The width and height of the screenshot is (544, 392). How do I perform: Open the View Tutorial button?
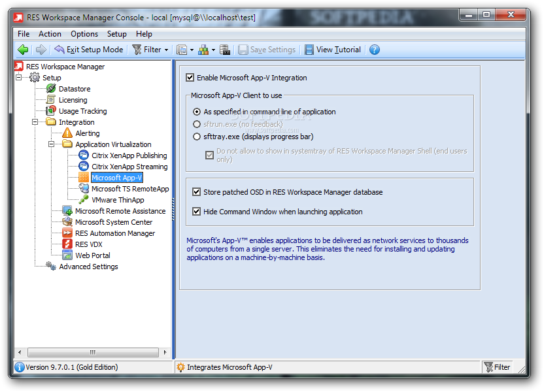333,50
